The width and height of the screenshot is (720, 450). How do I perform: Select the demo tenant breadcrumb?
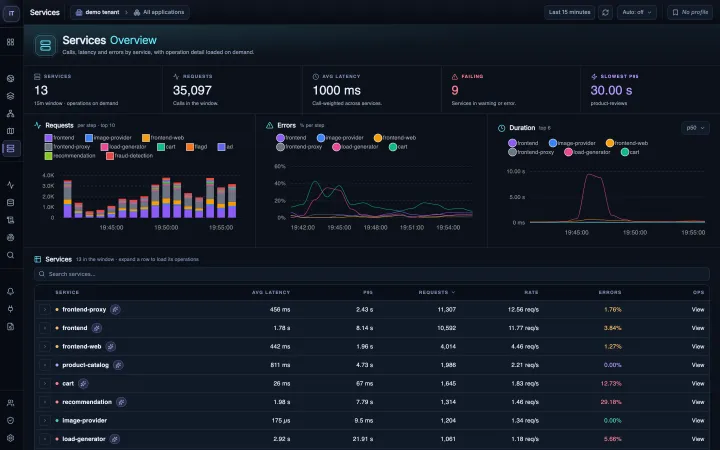pos(97,12)
